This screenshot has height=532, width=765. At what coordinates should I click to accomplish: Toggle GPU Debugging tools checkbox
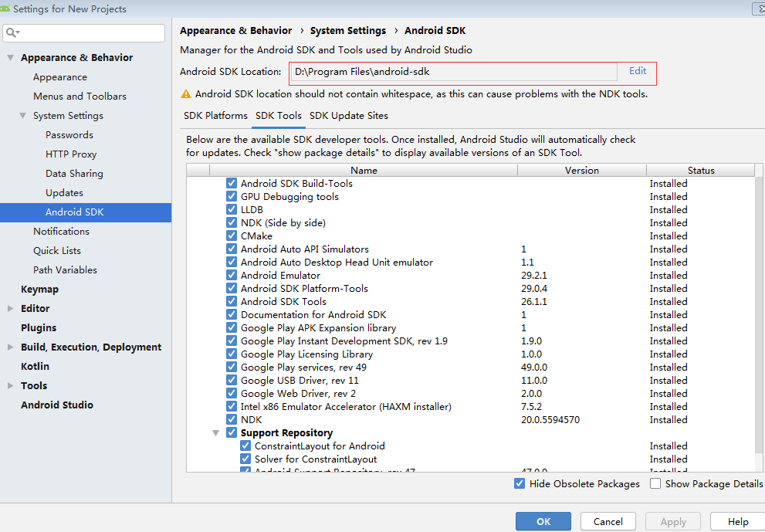[x=232, y=197]
